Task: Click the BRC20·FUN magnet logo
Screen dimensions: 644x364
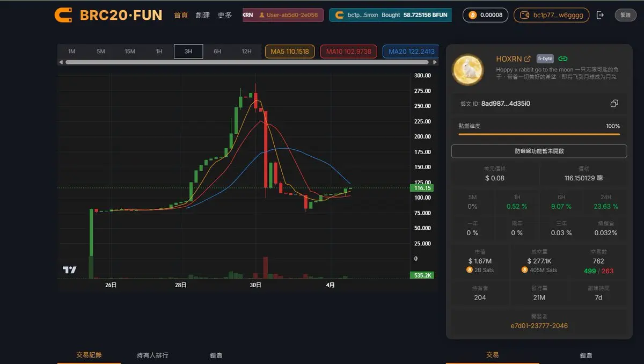Action: [63, 14]
